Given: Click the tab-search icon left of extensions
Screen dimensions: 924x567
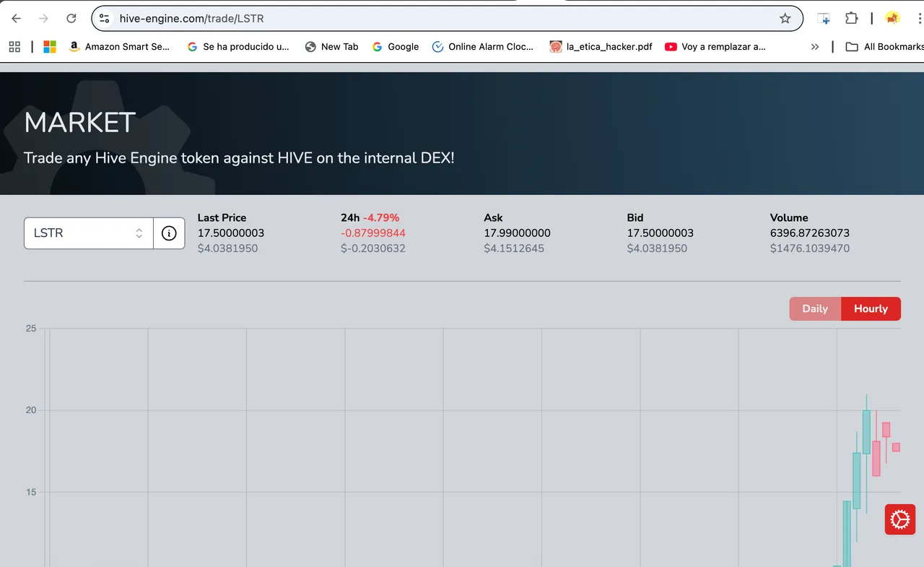Looking at the screenshot, I should coord(824,19).
